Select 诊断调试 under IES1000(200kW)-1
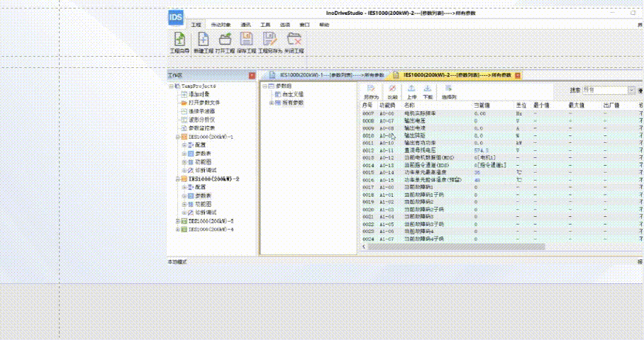The image size is (644, 340). [x=206, y=170]
